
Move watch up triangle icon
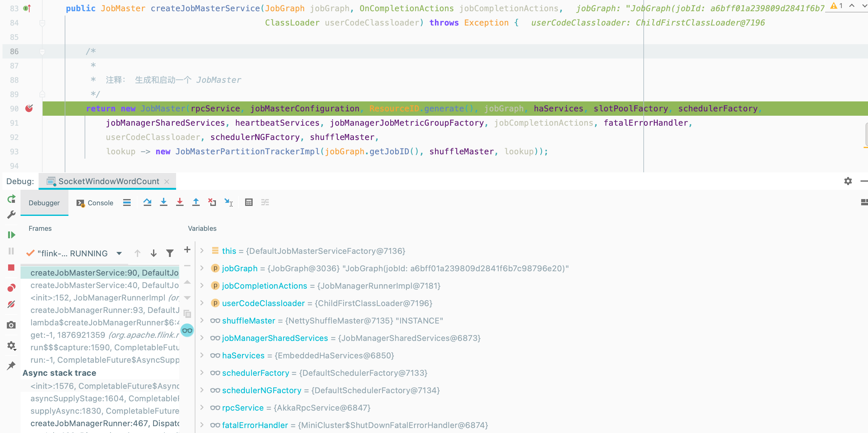(x=187, y=282)
